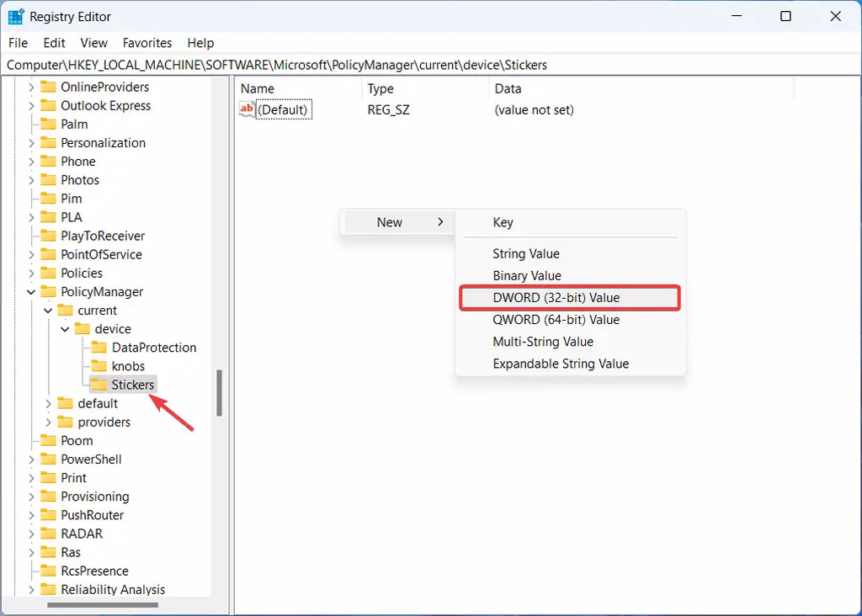Click the Phone folder icon
The width and height of the screenshot is (862, 616).
pyautogui.click(x=48, y=162)
